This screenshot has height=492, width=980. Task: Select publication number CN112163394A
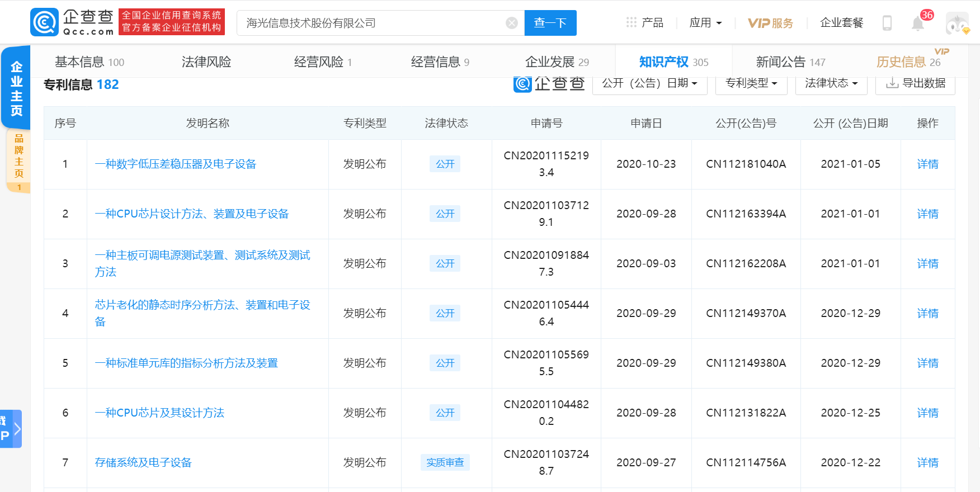746,214
